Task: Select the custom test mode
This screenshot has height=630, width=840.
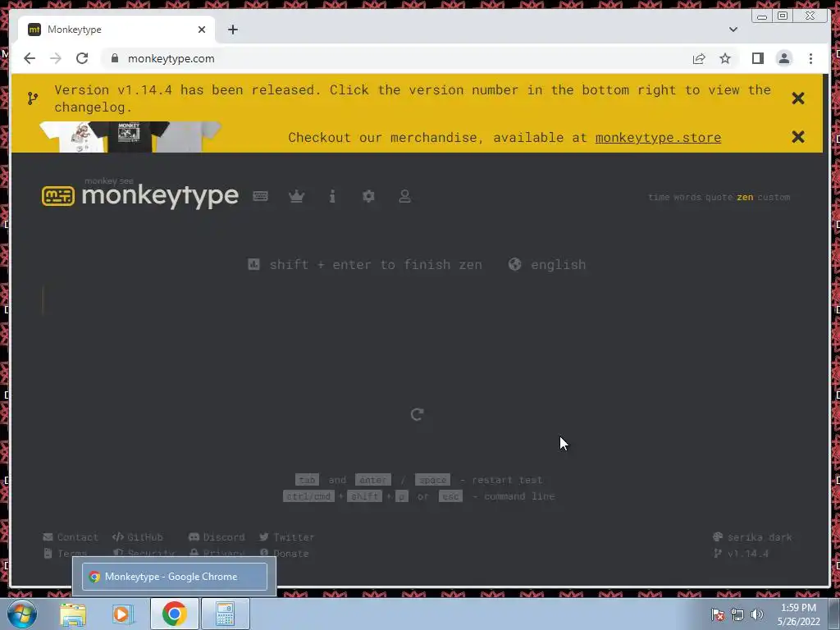Action: (x=774, y=197)
